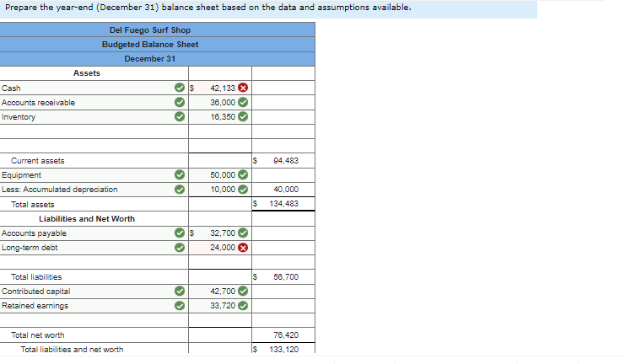
Task: Click the Total liabilities and net worth value 133,120
Action: point(283,350)
